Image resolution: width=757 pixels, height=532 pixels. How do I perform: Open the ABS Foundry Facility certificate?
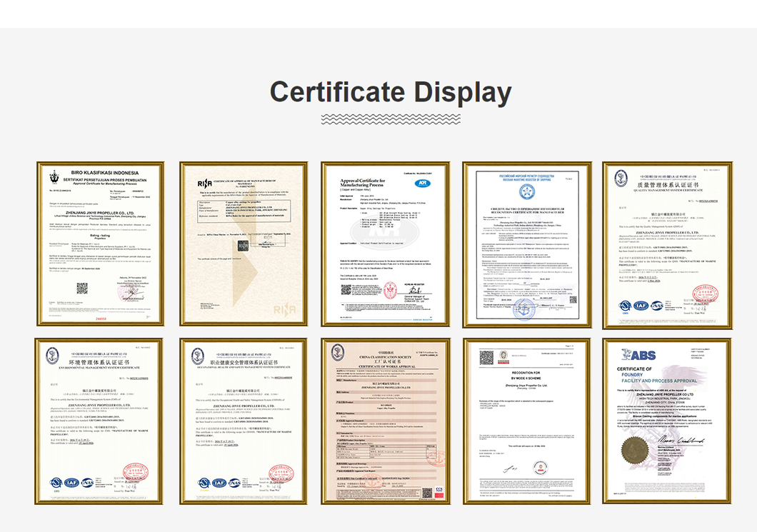[668, 421]
